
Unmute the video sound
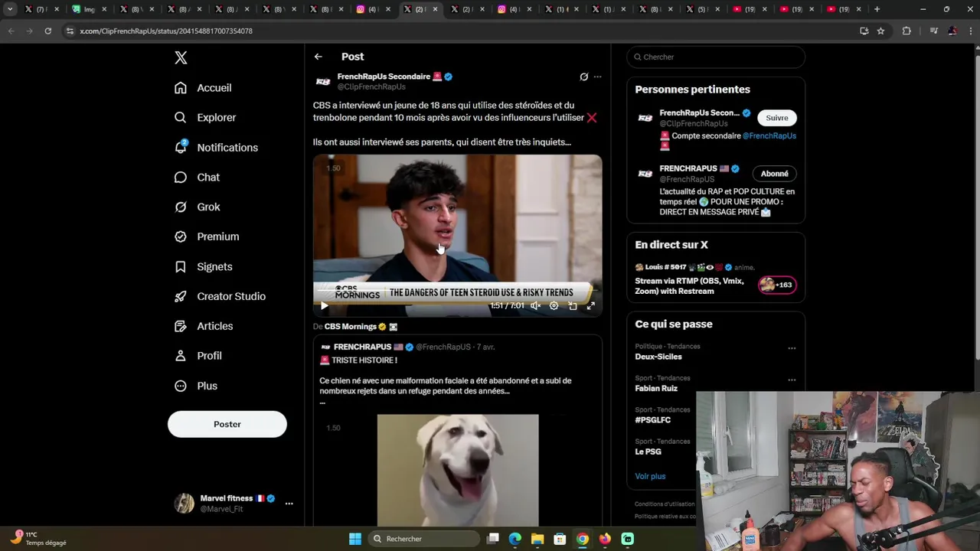click(x=535, y=305)
